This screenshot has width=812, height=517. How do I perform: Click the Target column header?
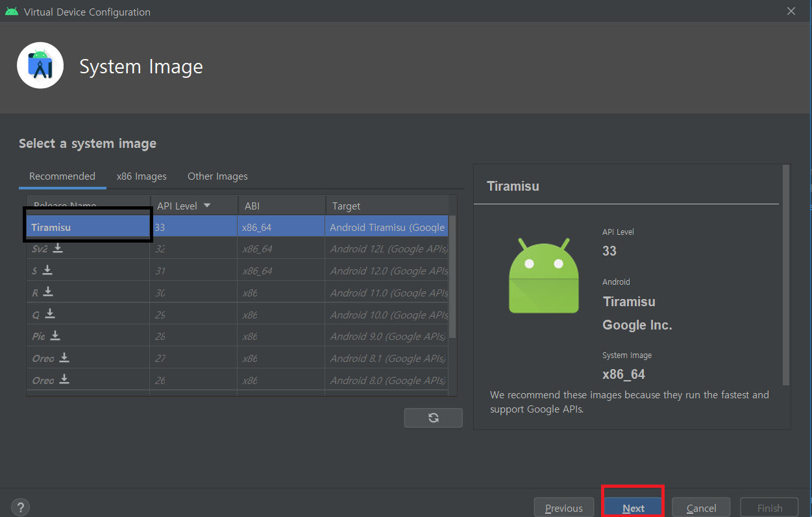pyautogui.click(x=387, y=206)
